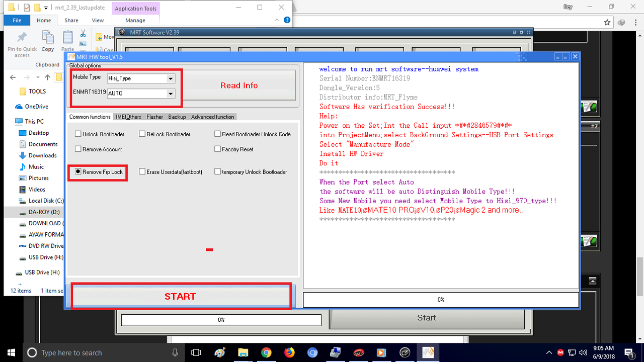The image size is (644, 362).
Task: Open the Flasher tab
Action: coord(154,117)
